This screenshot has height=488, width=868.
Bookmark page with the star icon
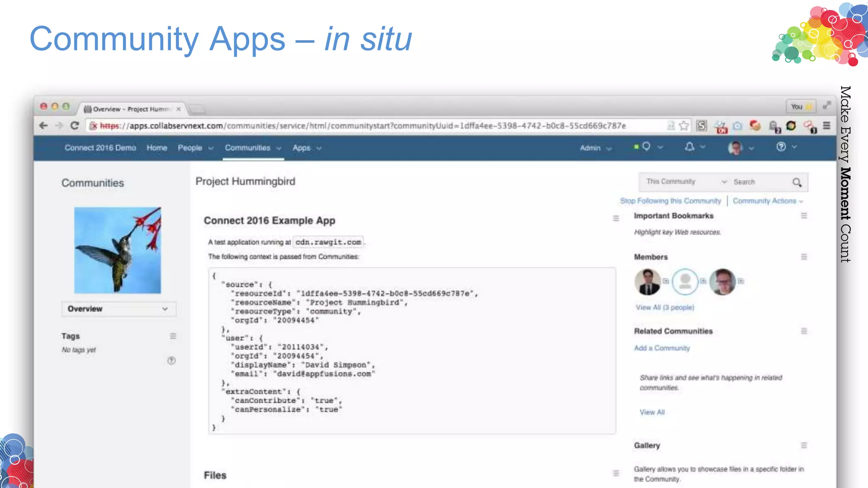click(683, 125)
